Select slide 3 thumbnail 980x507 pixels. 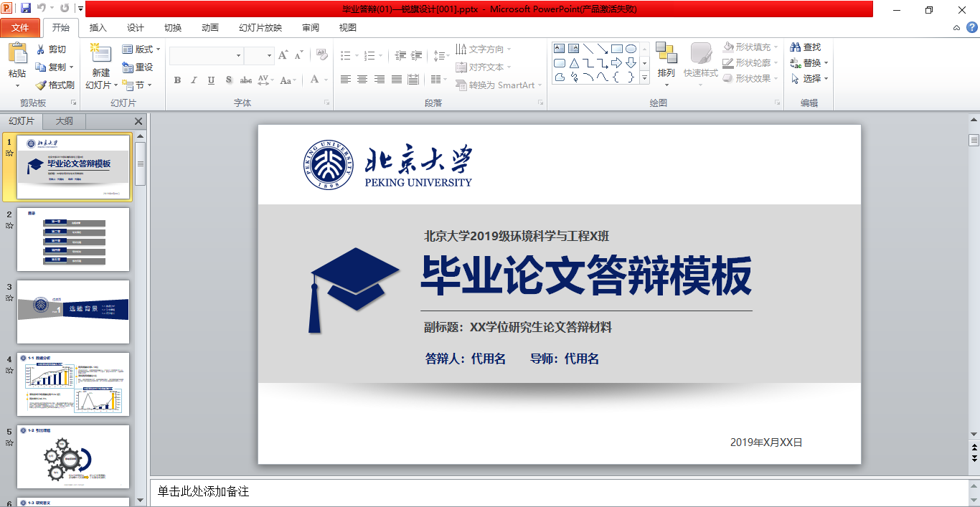(x=73, y=312)
